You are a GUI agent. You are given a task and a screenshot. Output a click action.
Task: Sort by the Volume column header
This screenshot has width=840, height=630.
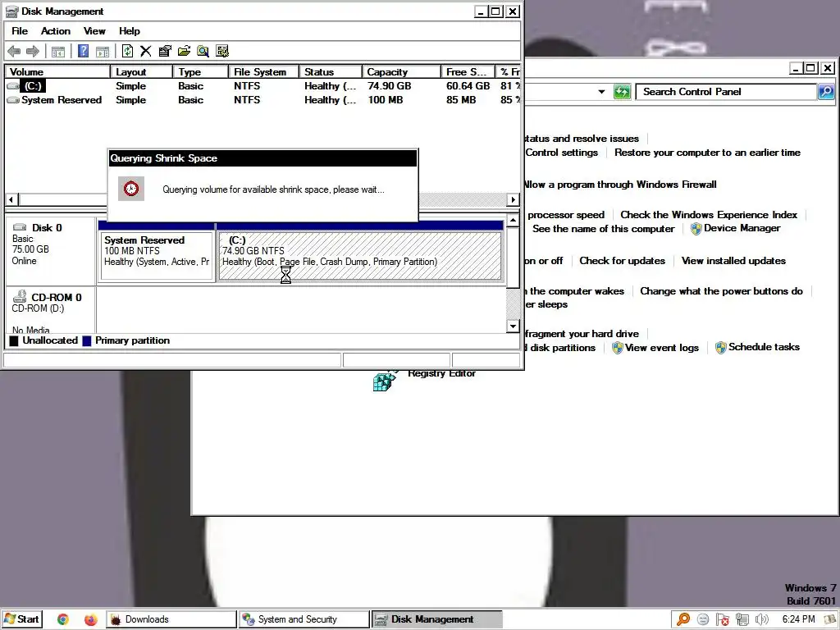[57, 72]
